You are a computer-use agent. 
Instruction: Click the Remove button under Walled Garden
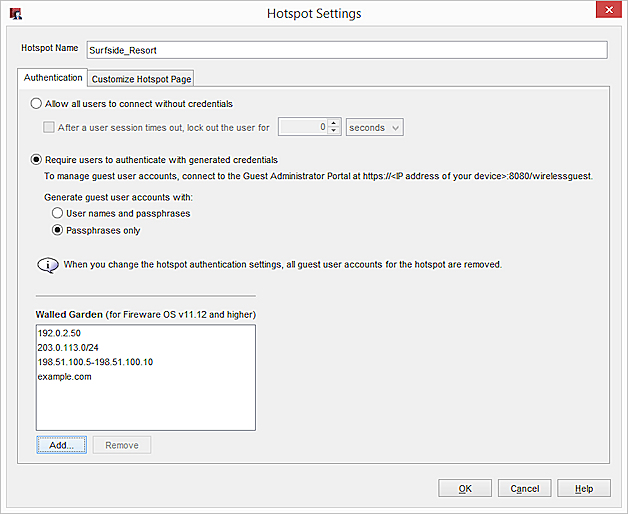pyautogui.click(x=122, y=445)
